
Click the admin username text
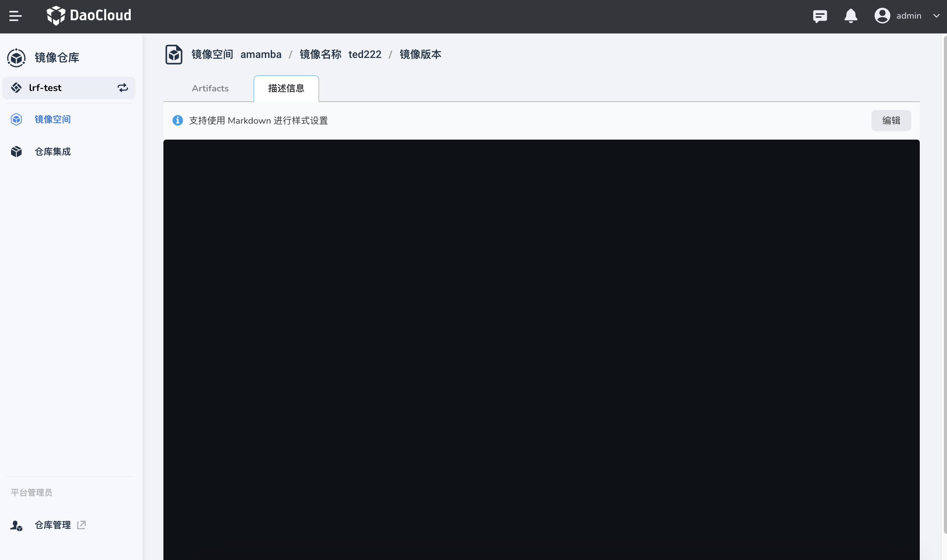pos(909,16)
